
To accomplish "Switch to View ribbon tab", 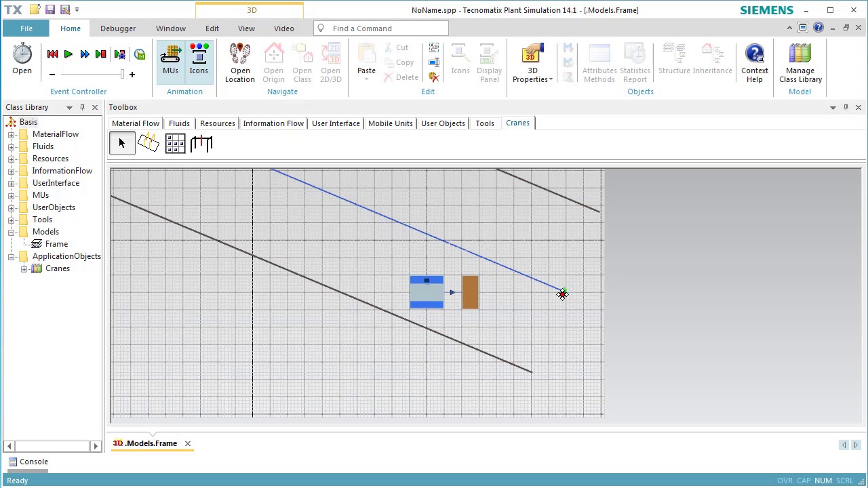I will point(246,28).
